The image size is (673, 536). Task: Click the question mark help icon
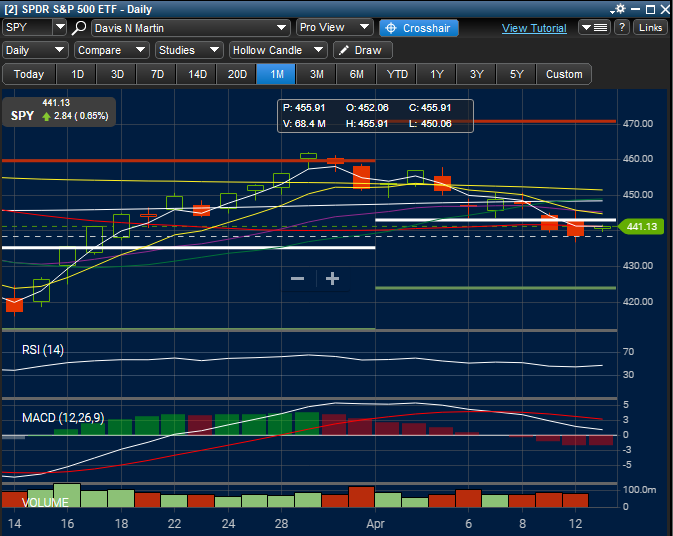click(x=622, y=28)
